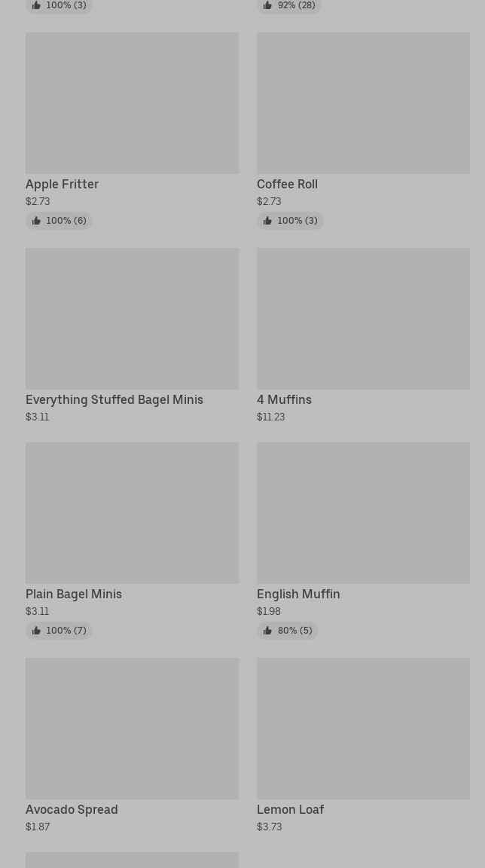The image size is (485, 868).
Task: Open Plain Bagel Minis image
Action: (132, 513)
